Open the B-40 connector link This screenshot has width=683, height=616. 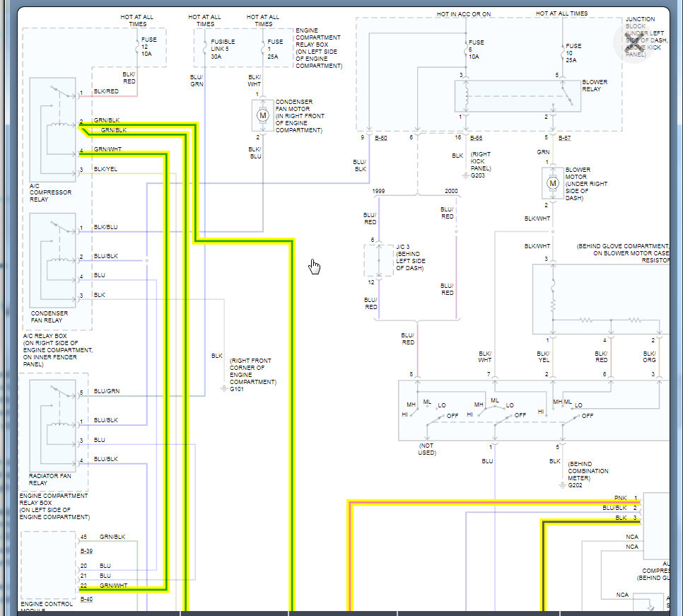tap(87, 600)
